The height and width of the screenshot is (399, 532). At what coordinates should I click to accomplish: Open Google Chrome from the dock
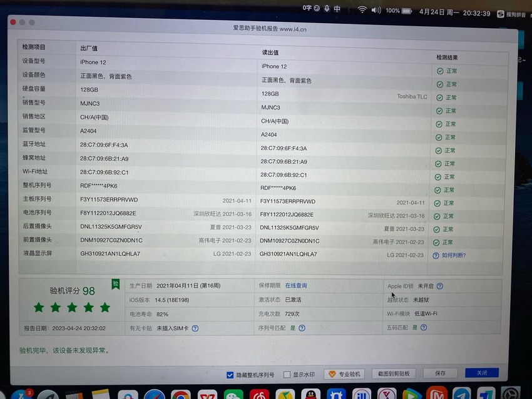[x=181, y=395]
